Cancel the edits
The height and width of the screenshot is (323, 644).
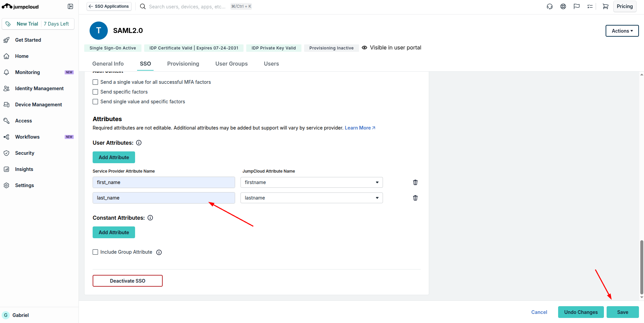tap(539, 312)
